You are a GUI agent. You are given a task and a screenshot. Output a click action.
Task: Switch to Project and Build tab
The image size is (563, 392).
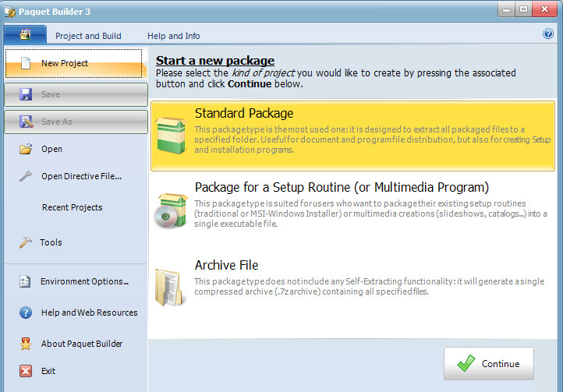[88, 36]
